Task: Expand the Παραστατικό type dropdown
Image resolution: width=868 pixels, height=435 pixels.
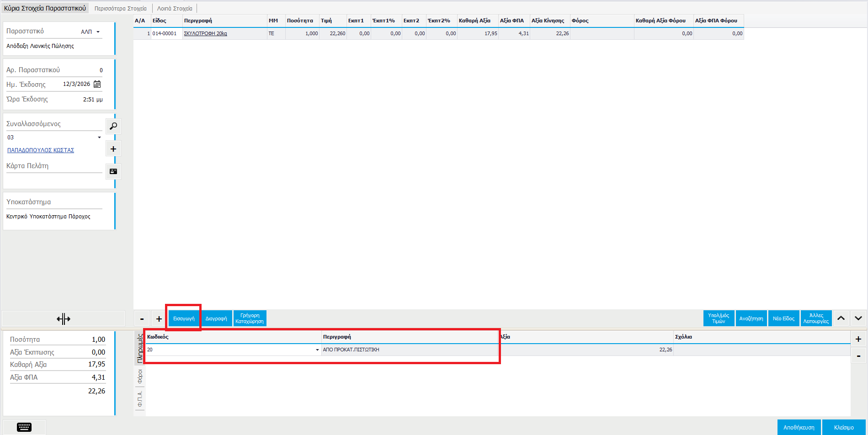Action: (x=98, y=32)
